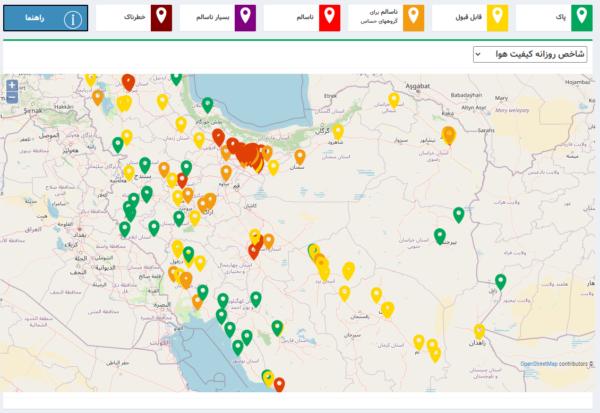Click the green station marker near Birjand

point(440,236)
